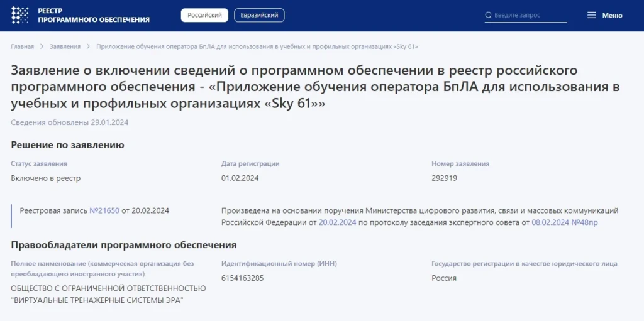Click the chevron after Главная breadcrumb
644x321 pixels.
click(42, 47)
